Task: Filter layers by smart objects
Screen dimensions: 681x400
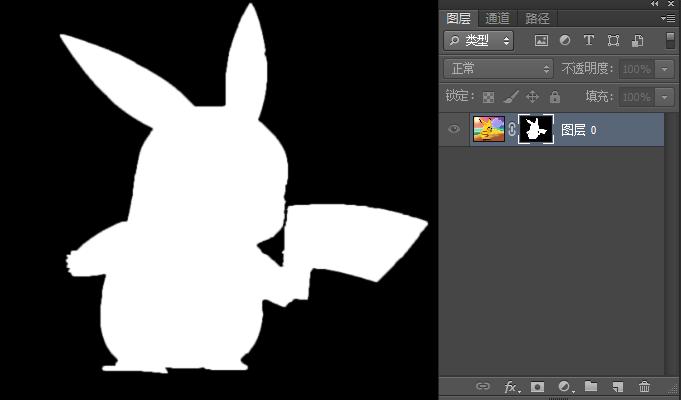Action: (637, 41)
